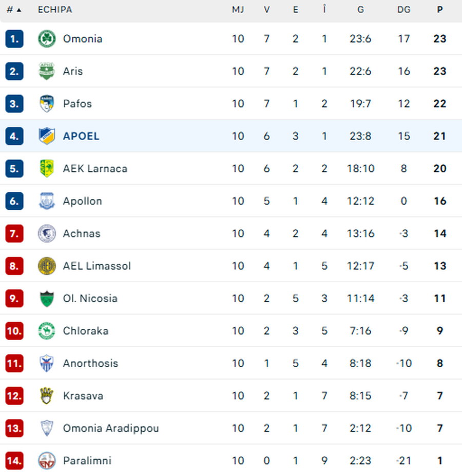Click the Paralimni team badge

(x=46, y=461)
